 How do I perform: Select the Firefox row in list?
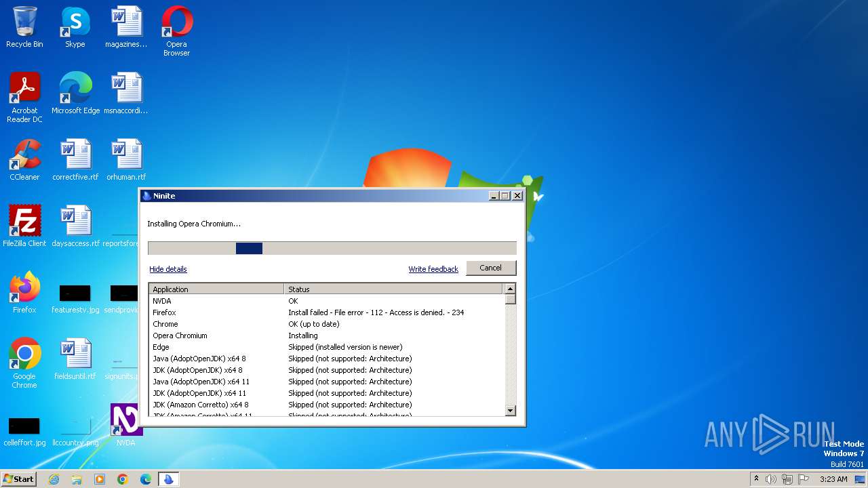pos(327,312)
